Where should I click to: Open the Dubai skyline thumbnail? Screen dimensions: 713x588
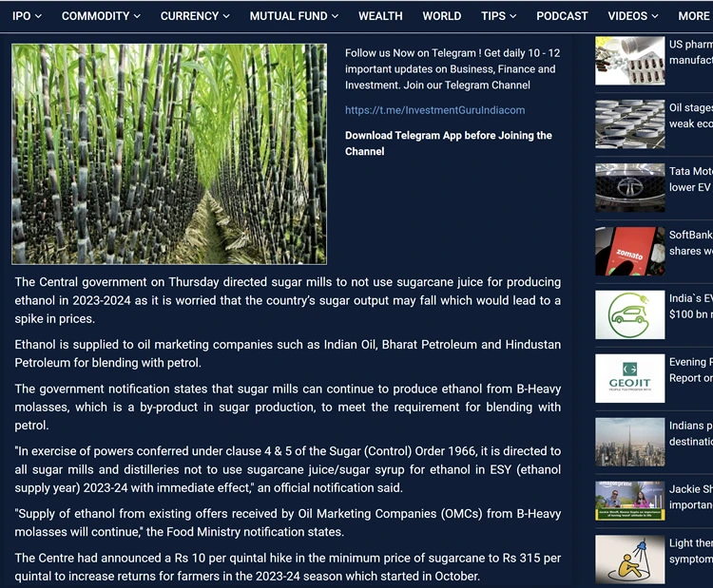click(629, 442)
